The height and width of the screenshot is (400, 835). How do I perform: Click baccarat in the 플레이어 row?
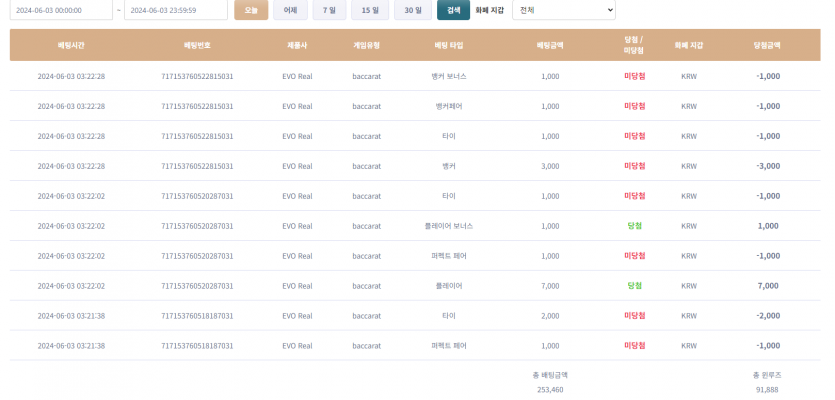click(366, 286)
